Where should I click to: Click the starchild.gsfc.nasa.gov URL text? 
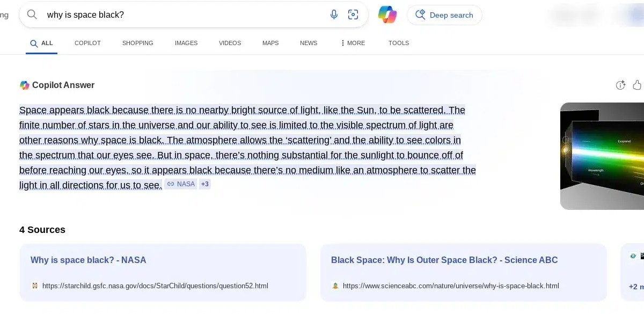pyautogui.click(x=155, y=286)
